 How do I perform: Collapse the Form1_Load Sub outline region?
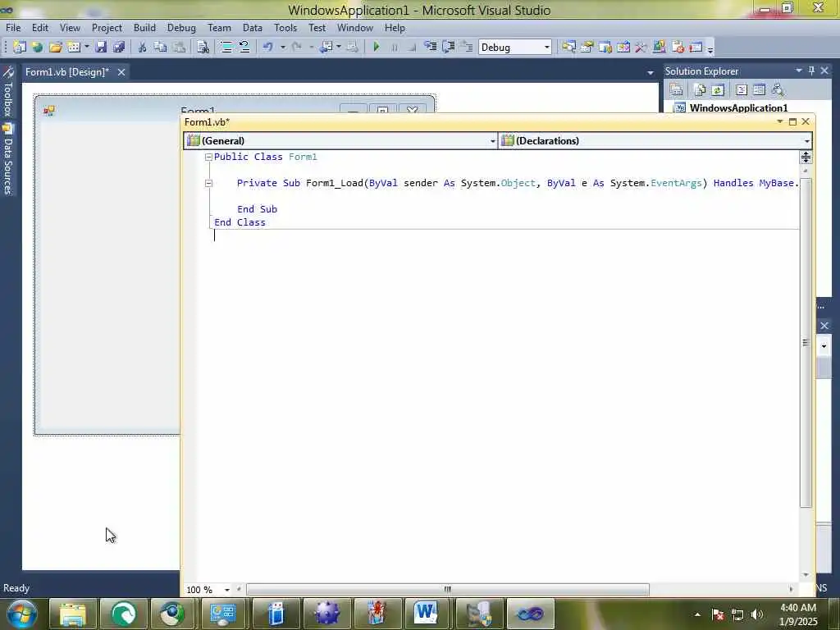208,183
